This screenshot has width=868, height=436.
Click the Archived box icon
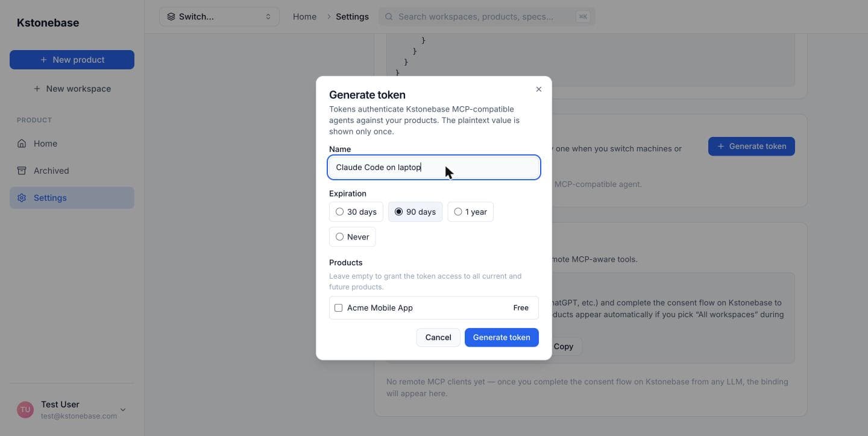coord(22,171)
